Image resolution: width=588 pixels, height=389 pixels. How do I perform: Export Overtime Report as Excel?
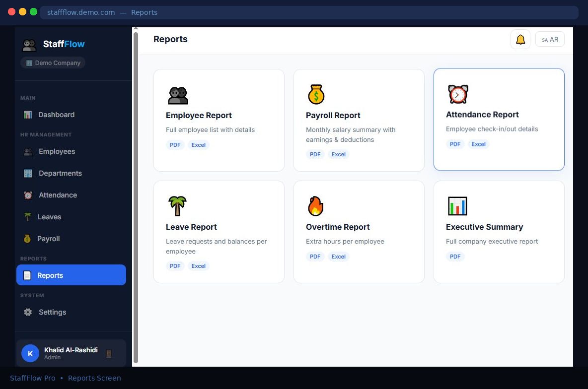(x=338, y=257)
